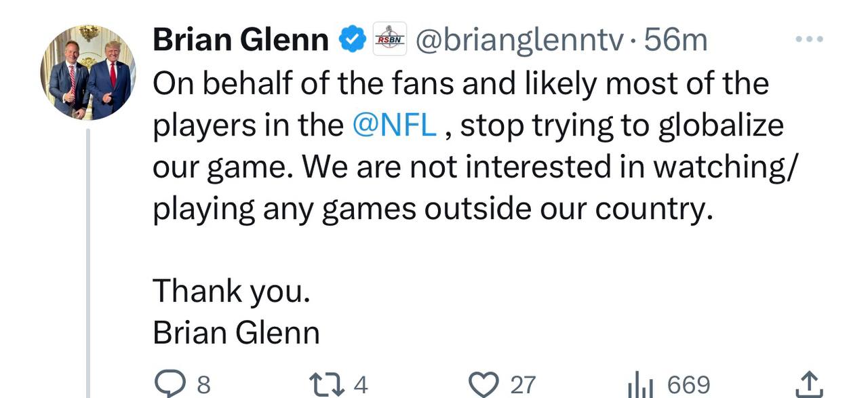The height and width of the screenshot is (398, 868).
Task: Click the Brian Glenn display name
Action: 241,40
